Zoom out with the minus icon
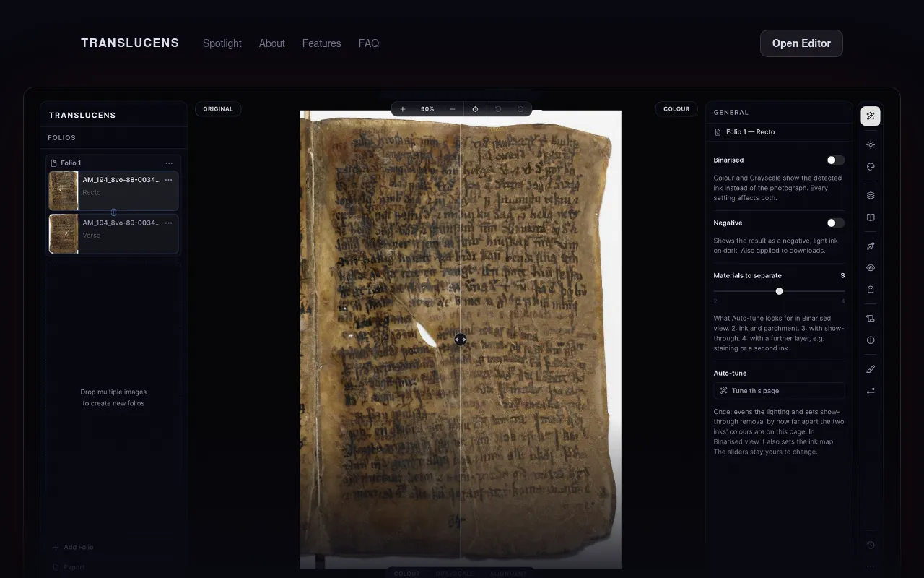Screen dimensions: 924x578 (453, 109)
